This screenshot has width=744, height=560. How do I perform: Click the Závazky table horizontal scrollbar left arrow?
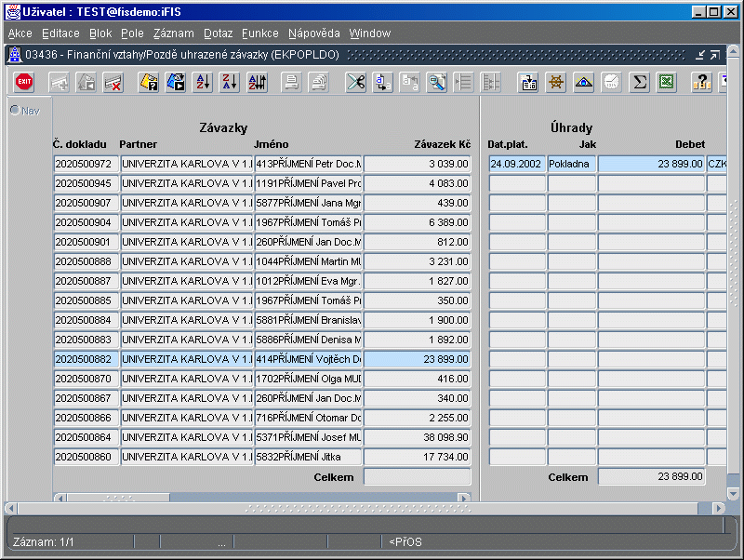click(60, 498)
